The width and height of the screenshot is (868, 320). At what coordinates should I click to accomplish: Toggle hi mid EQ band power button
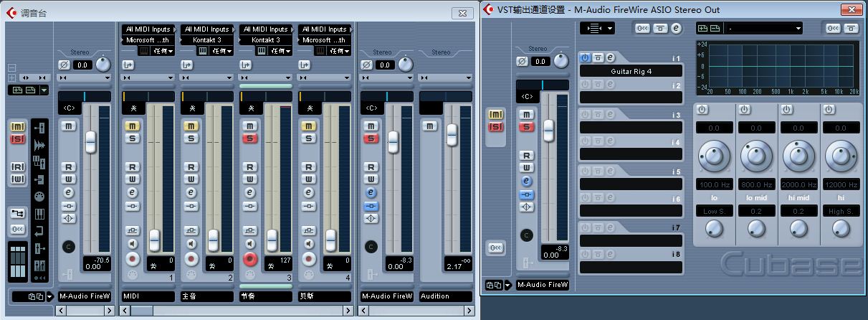787,110
